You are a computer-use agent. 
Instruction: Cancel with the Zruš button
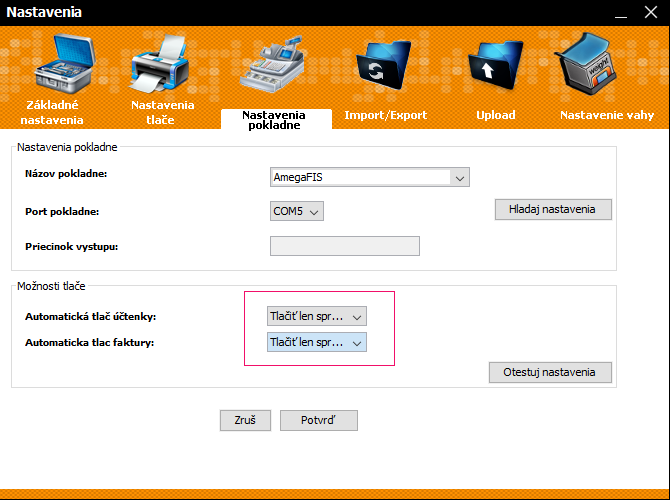(x=245, y=420)
